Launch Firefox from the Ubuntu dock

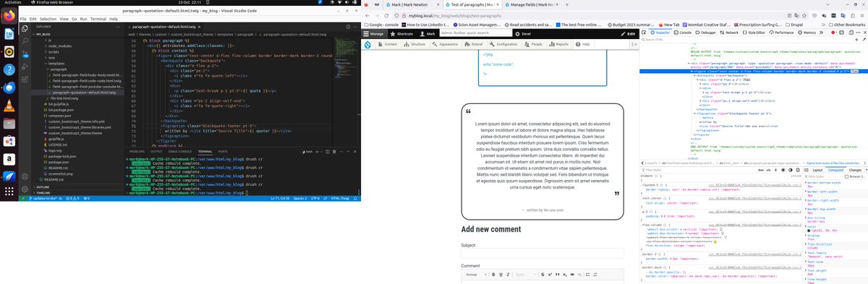[x=9, y=16]
